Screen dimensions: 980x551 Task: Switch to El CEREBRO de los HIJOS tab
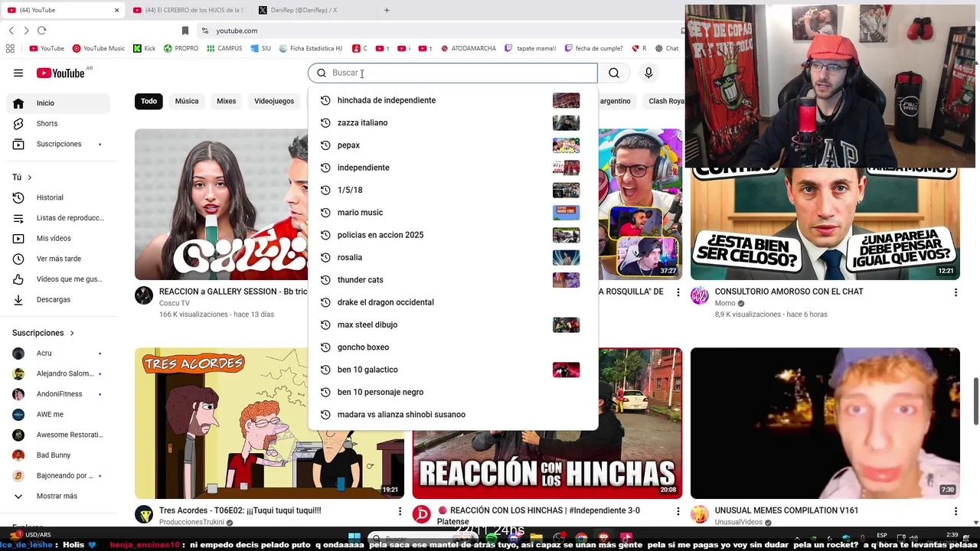[x=188, y=10]
